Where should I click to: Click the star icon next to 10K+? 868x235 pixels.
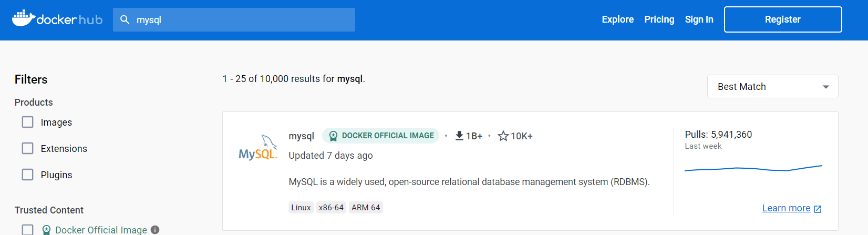click(503, 136)
